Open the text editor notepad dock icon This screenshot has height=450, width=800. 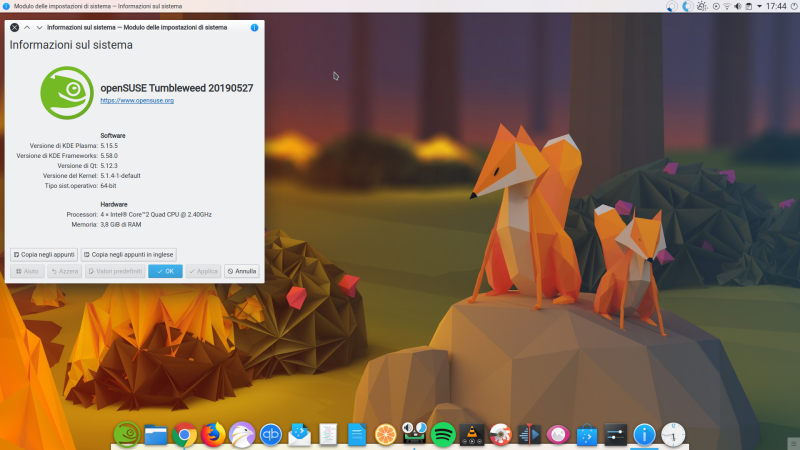pyautogui.click(x=328, y=435)
